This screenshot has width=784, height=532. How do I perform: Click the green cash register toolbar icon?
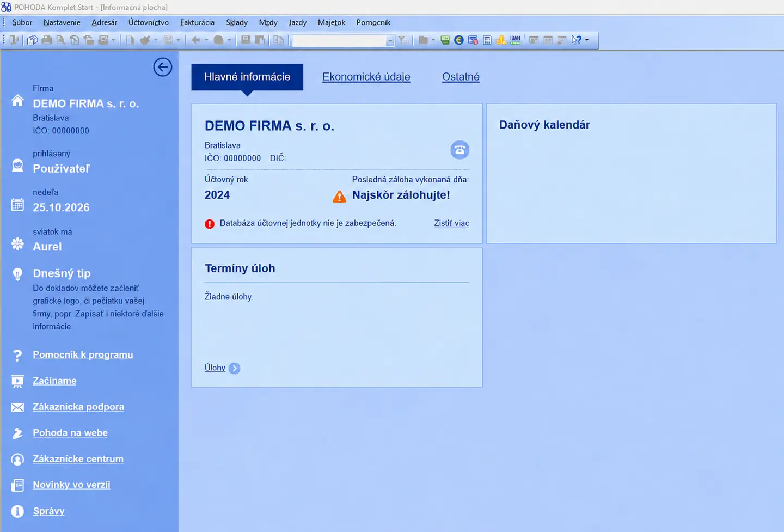tap(445, 40)
